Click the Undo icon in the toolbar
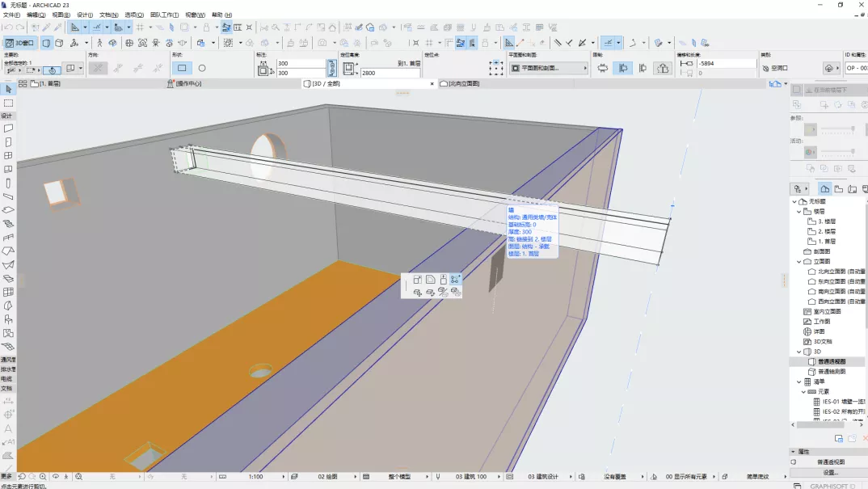This screenshot has width=868, height=489. pyautogui.click(x=7, y=27)
